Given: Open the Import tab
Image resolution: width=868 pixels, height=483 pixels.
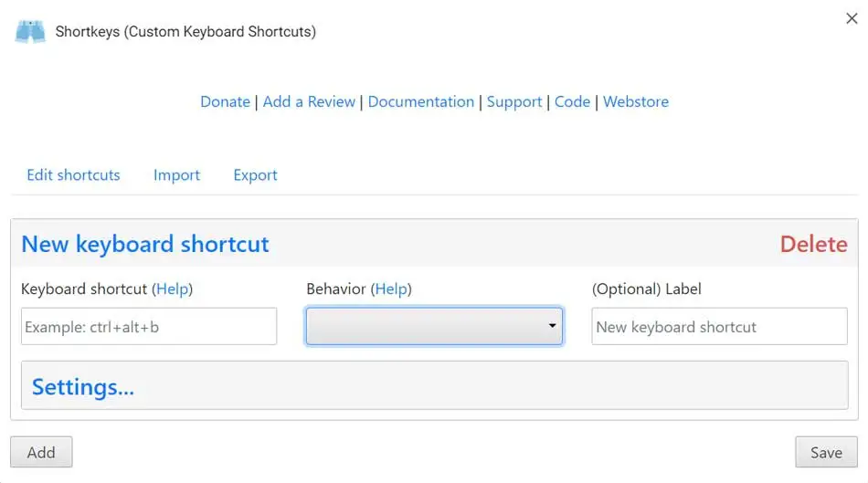Looking at the screenshot, I should pos(176,175).
